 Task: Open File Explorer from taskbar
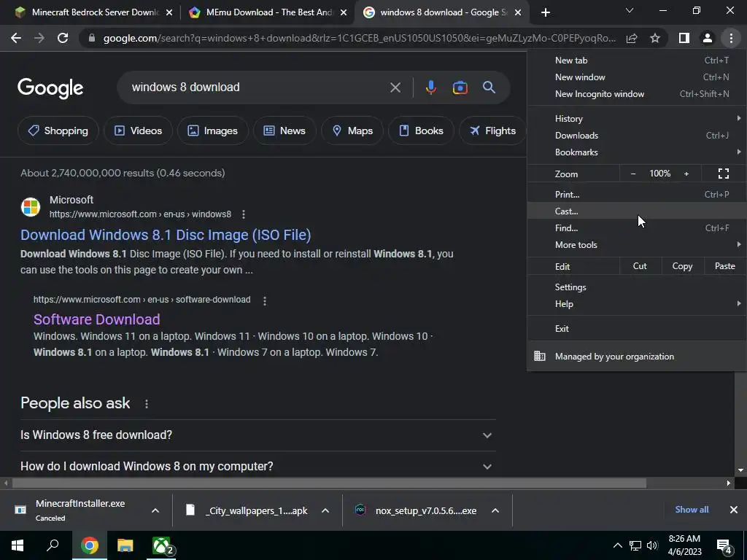125,545
